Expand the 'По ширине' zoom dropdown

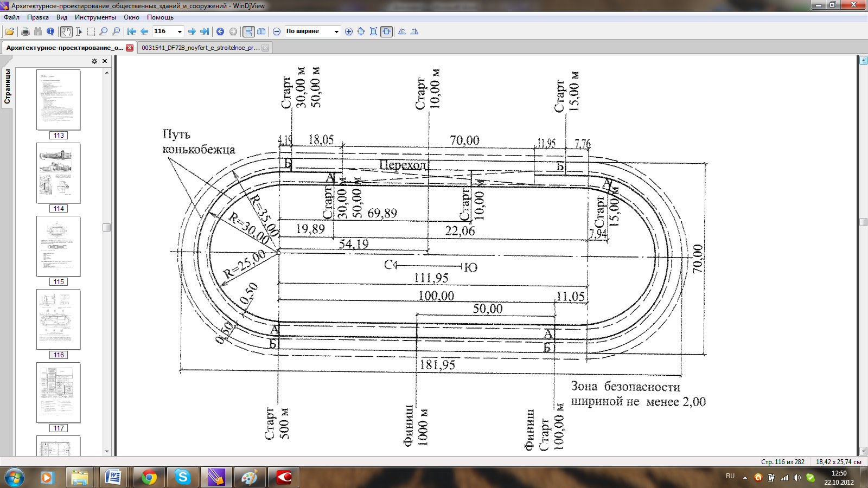pyautogui.click(x=336, y=31)
